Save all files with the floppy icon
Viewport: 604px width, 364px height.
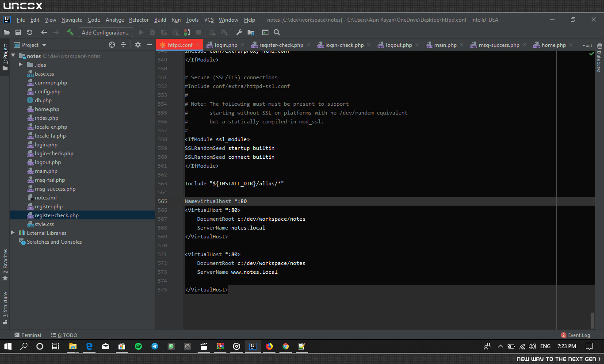coord(18,32)
